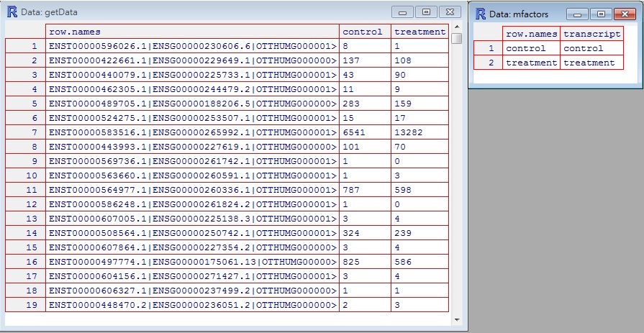Maximize the Data: getData window
This screenshot has height=333, width=644.
425,12
